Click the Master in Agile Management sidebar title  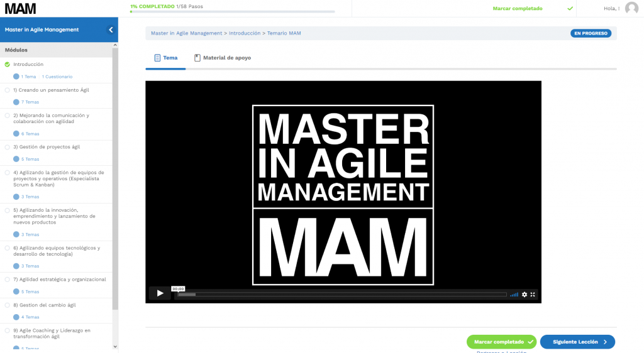(42, 30)
